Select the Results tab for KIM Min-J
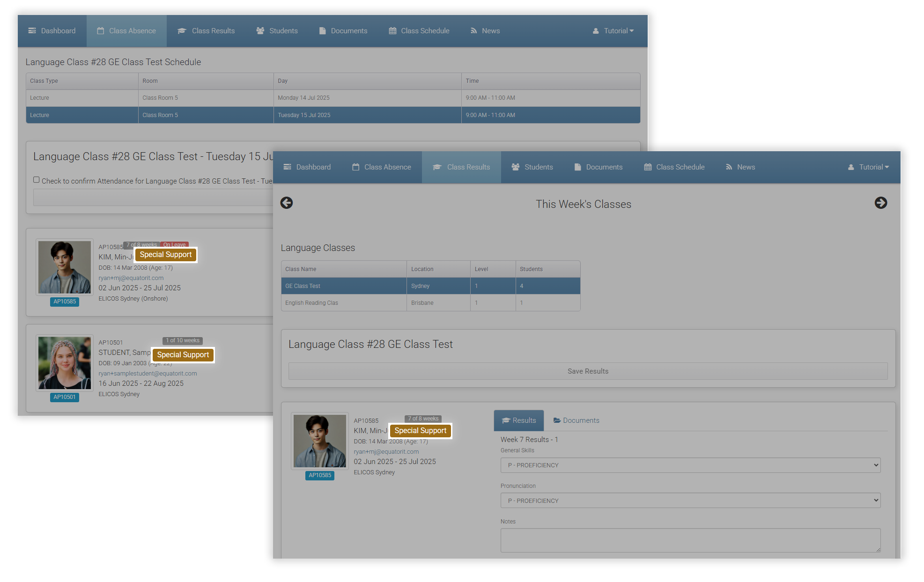924x582 pixels. (x=519, y=420)
